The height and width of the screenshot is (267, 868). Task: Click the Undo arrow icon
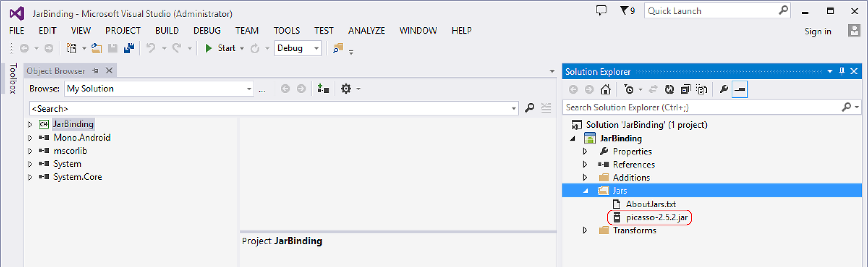[x=151, y=48]
